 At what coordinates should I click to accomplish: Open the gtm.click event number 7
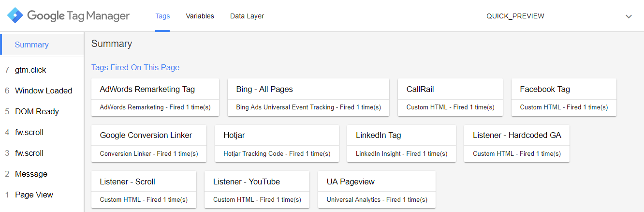pos(30,70)
